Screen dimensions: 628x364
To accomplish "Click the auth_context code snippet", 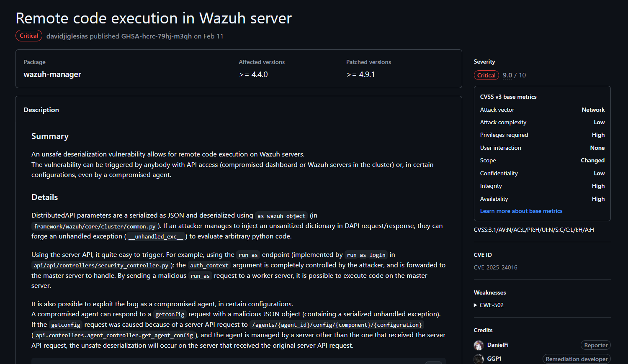I will (209, 265).
